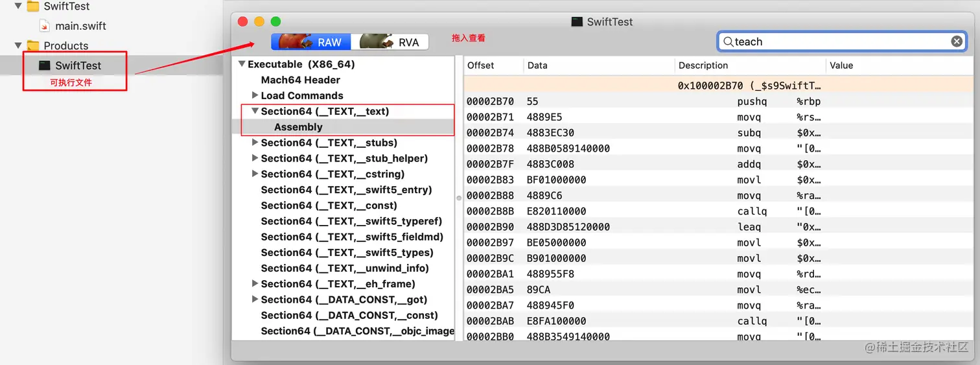Image resolution: width=980 pixels, height=365 pixels.
Task: Select Section64 (__TEXT,__swift5_fieldmd)
Action: point(352,237)
